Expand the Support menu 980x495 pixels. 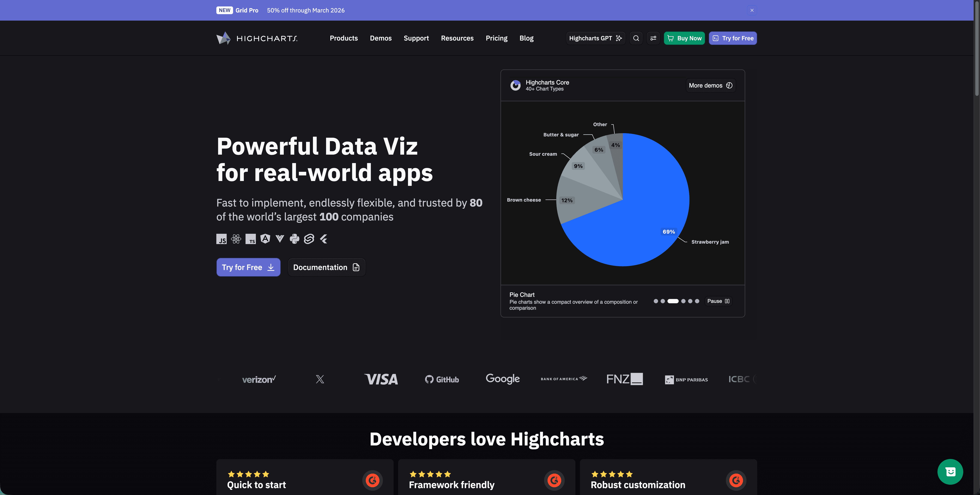click(x=416, y=38)
